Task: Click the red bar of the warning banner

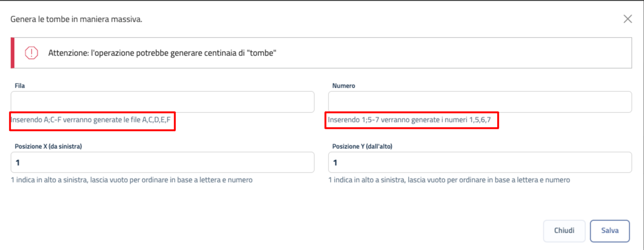Action: (x=13, y=53)
